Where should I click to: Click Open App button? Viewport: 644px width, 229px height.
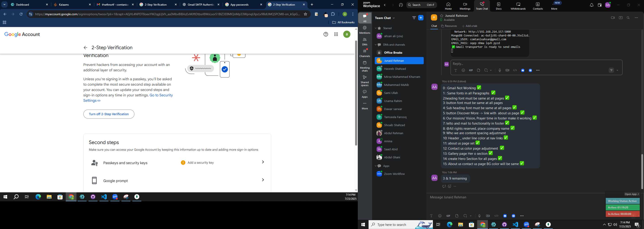point(631,194)
